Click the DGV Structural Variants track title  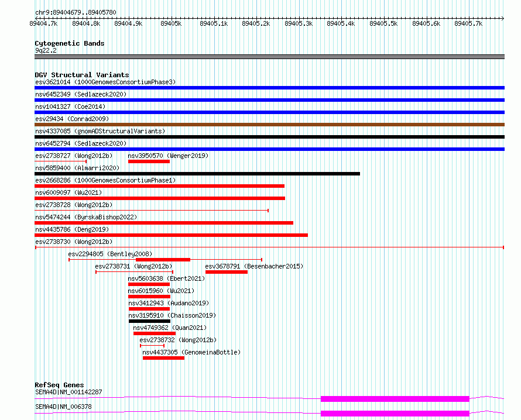click(82, 75)
